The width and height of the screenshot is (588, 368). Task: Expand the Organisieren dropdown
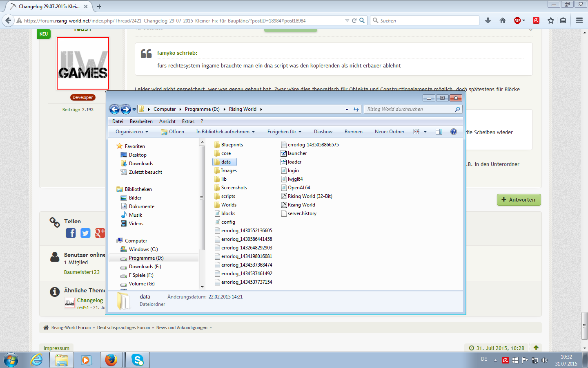pos(132,132)
